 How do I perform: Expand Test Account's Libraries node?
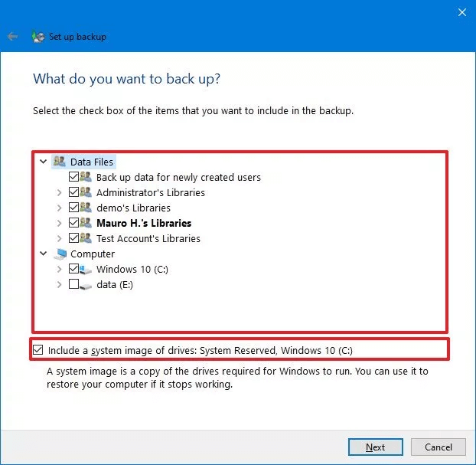pyautogui.click(x=59, y=238)
